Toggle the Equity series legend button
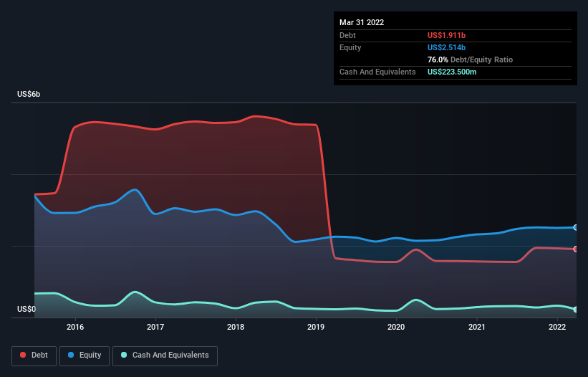Viewport: 588px width, 377px height. pos(85,355)
